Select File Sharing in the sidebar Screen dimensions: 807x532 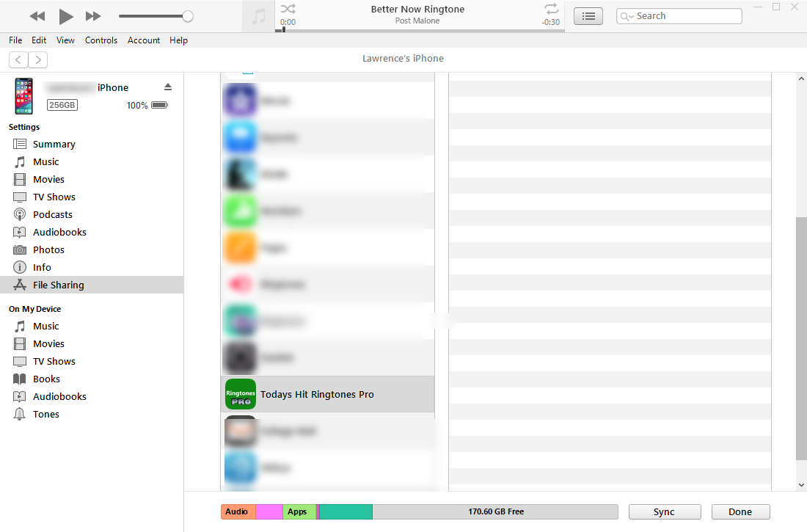tap(92, 285)
